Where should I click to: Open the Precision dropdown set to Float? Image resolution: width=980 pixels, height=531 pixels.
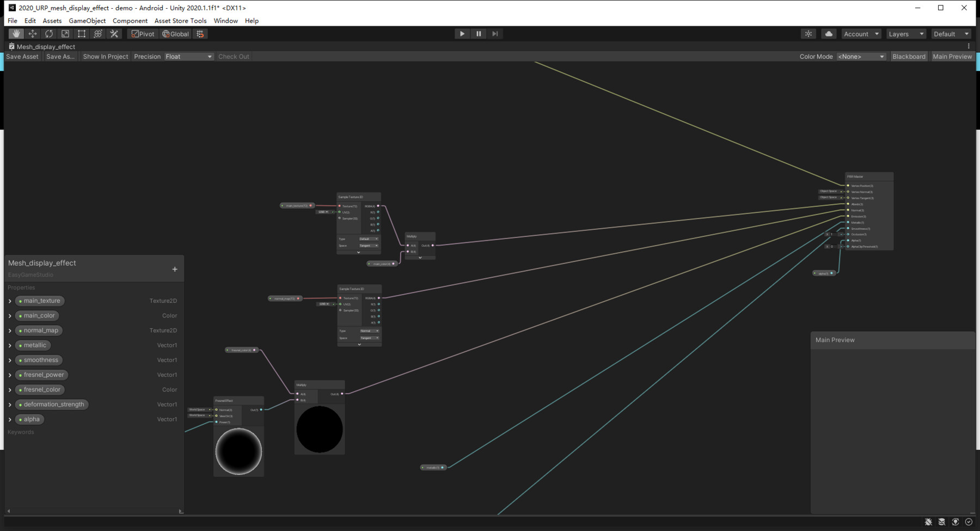pos(189,56)
